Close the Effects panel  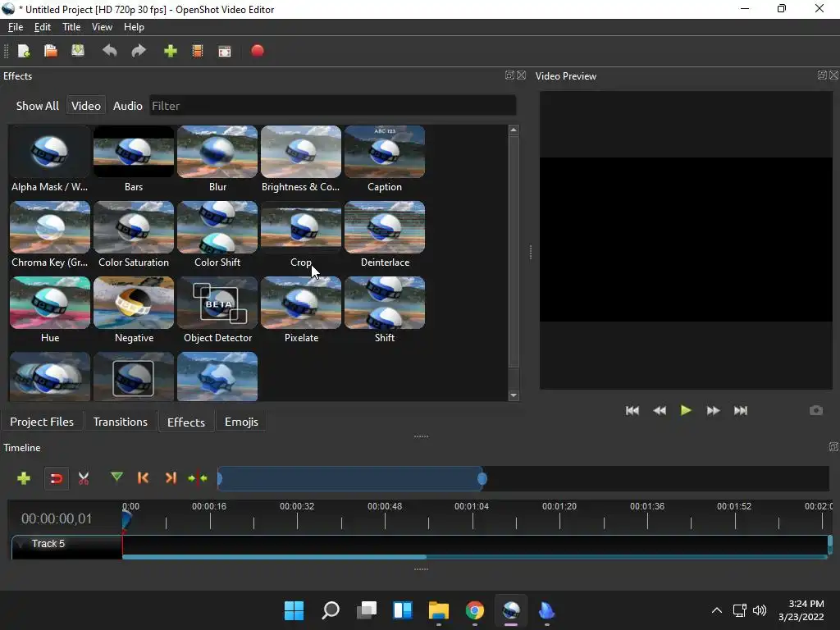[x=521, y=75]
